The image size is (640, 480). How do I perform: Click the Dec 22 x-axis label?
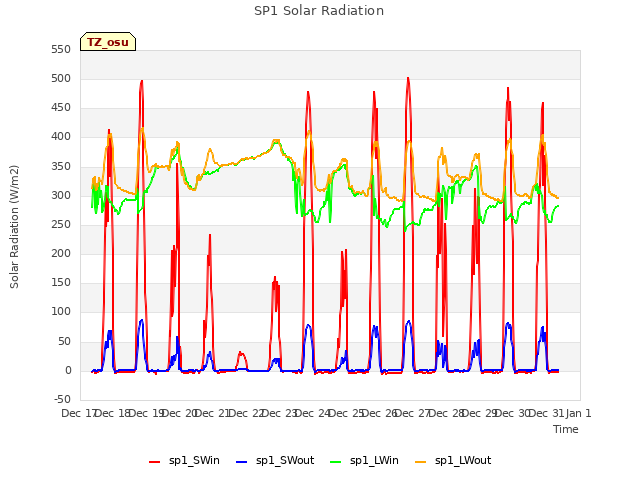pyautogui.click(x=246, y=413)
